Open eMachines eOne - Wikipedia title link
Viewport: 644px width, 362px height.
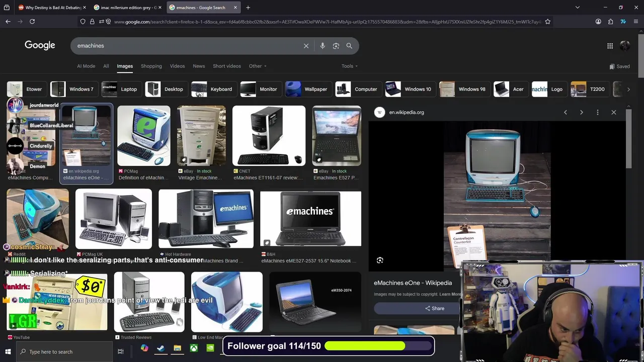coord(413,283)
